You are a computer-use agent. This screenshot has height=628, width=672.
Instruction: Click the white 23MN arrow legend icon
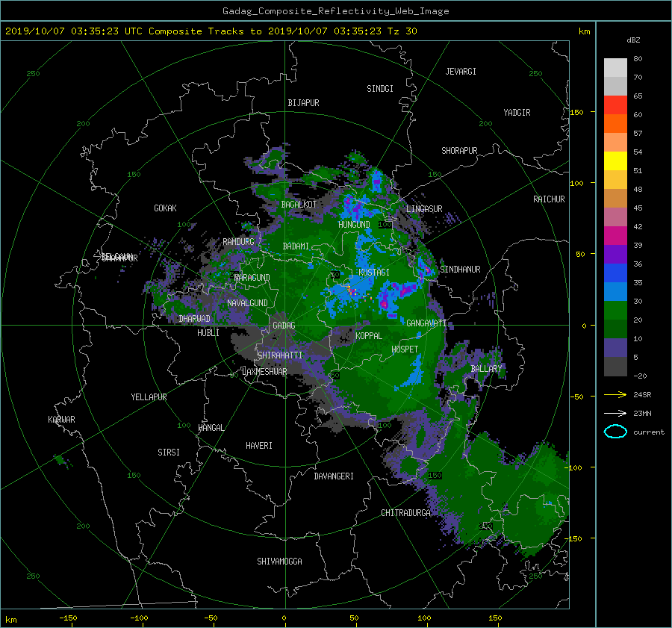point(615,413)
